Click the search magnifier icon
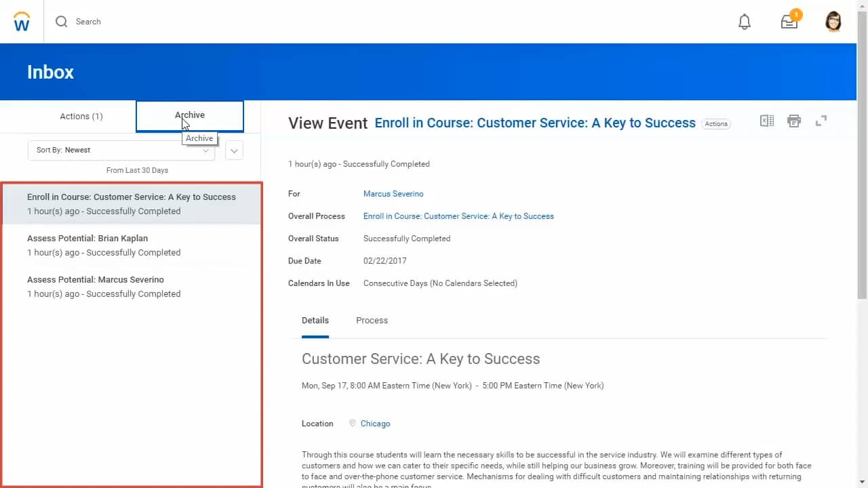868x488 pixels. pyautogui.click(x=62, y=22)
